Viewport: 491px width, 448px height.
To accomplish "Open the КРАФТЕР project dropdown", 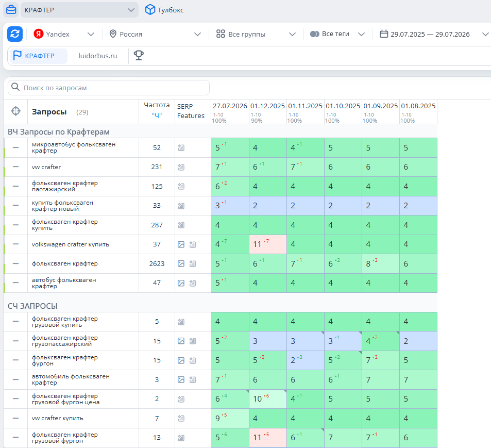I will click(79, 10).
